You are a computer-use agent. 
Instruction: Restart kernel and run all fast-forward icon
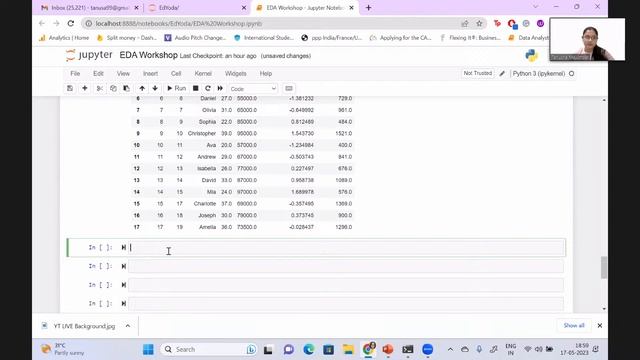pos(220,88)
